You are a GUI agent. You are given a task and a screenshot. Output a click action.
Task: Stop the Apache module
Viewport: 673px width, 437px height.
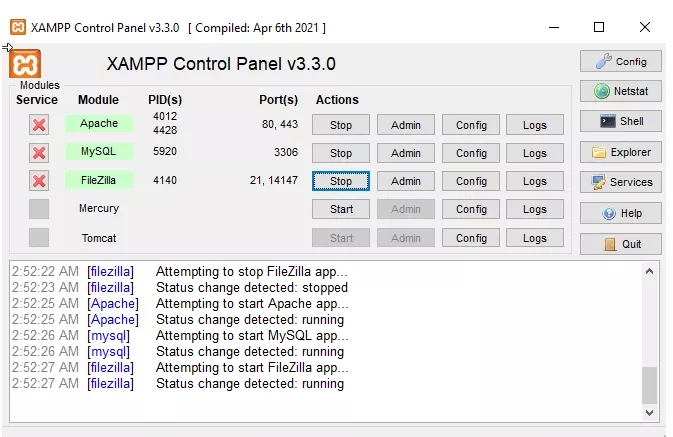pos(341,125)
